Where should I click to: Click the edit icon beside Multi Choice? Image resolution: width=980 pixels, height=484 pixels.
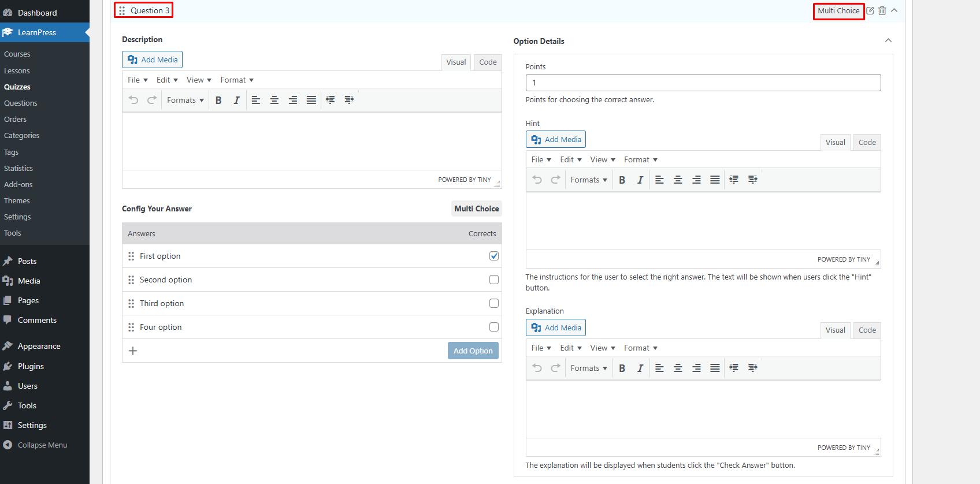pos(870,10)
